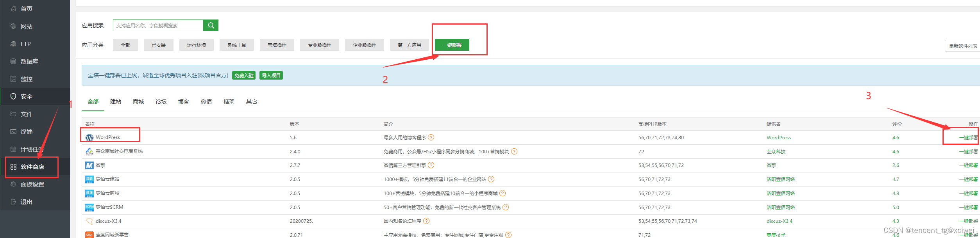Switch to the 博客 sub-tab
This screenshot has width=980, height=238.
tap(184, 101)
